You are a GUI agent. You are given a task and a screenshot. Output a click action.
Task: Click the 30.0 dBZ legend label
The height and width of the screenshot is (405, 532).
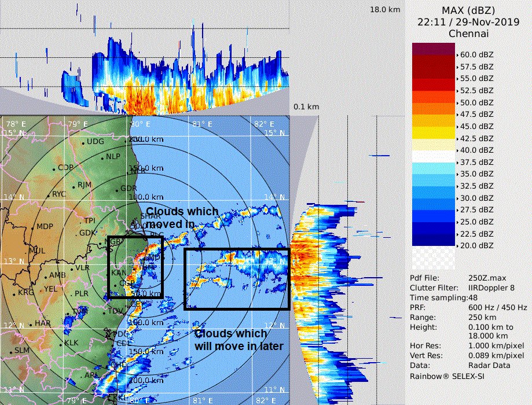click(476, 198)
